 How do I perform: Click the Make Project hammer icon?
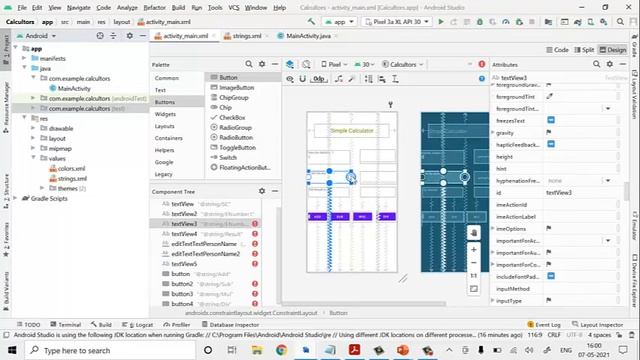311,22
